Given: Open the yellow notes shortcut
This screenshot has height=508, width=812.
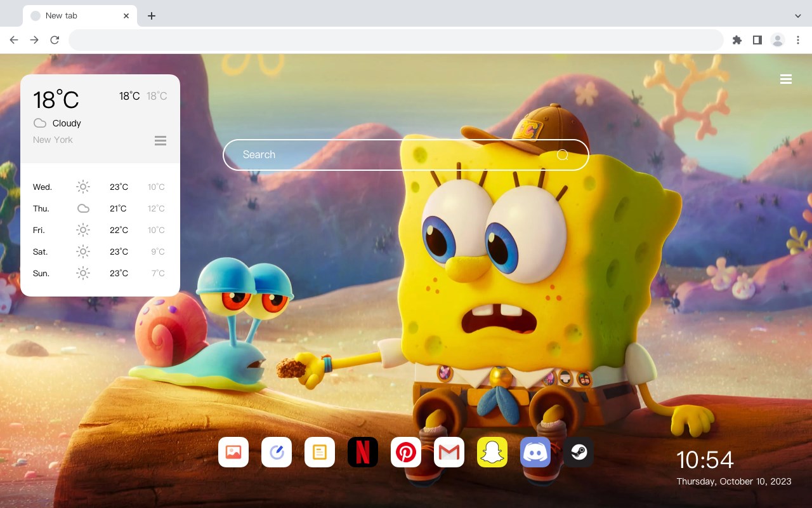Looking at the screenshot, I should coord(320,452).
